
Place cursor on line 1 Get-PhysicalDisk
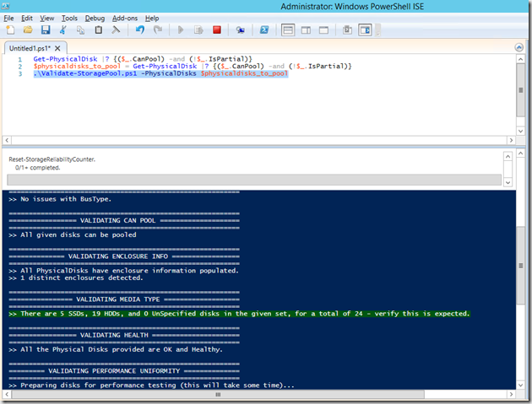(x=65, y=59)
